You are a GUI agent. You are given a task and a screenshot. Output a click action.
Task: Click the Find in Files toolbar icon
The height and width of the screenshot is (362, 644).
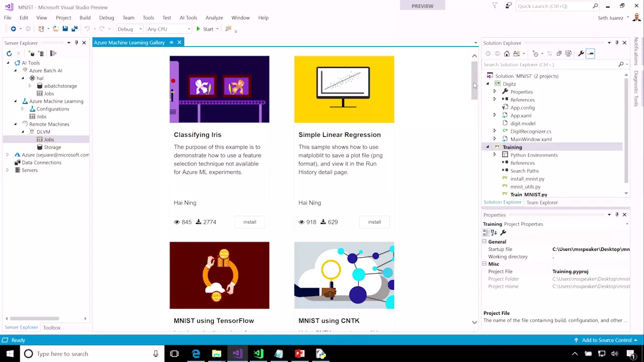[x=228, y=29]
